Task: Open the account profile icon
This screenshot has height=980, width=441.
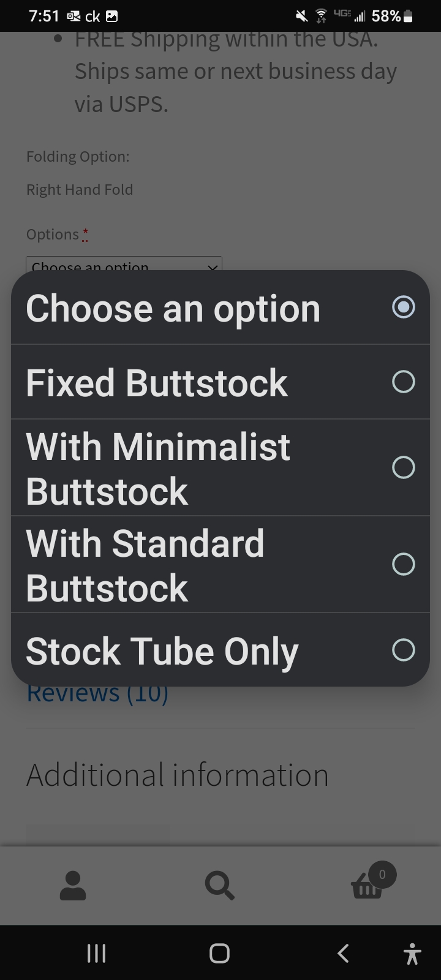Action: tap(73, 886)
